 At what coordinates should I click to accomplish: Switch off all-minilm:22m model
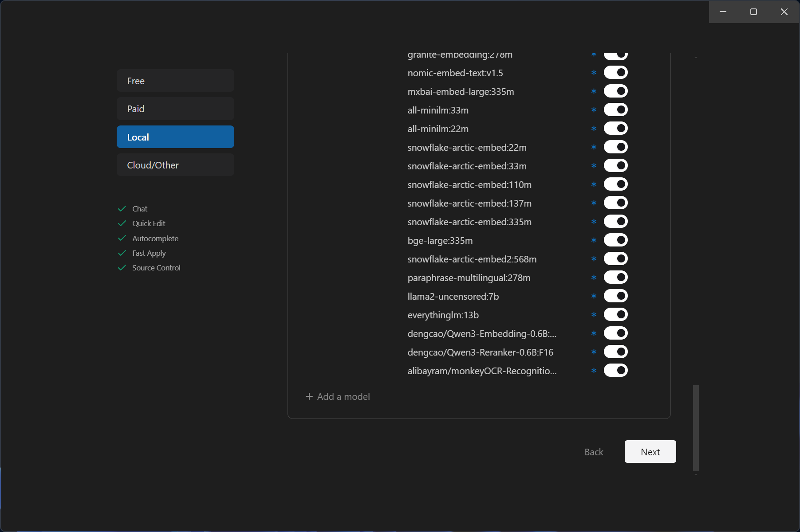tap(616, 128)
